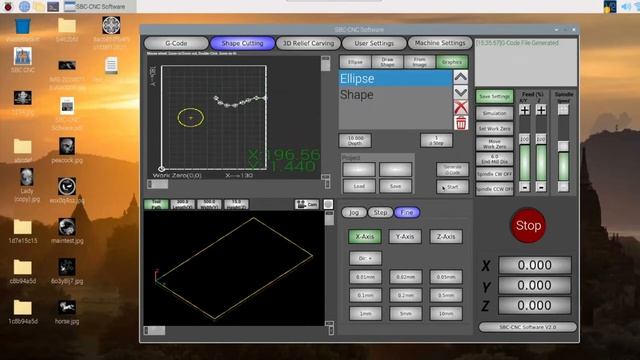Click the Draw Shape button
The height and width of the screenshot is (360, 640).
click(x=387, y=62)
